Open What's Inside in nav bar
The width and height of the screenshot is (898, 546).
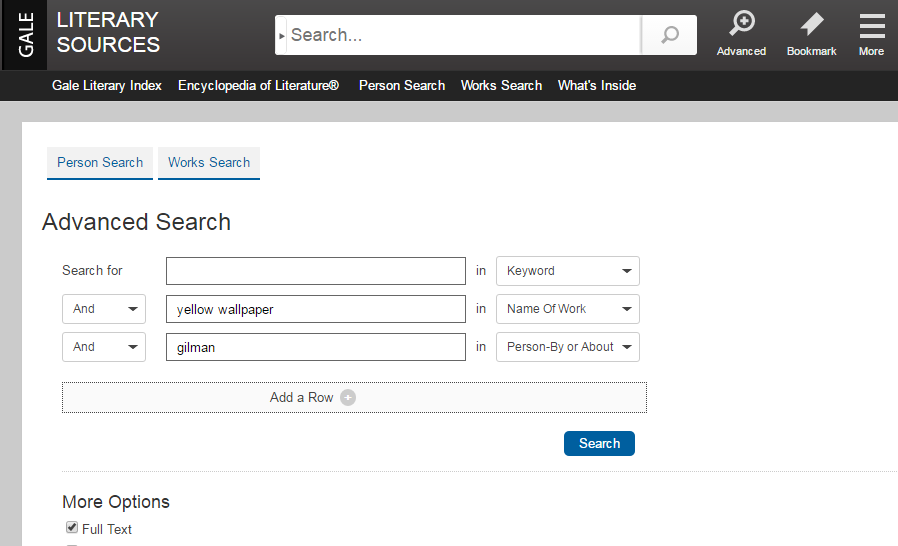597,85
